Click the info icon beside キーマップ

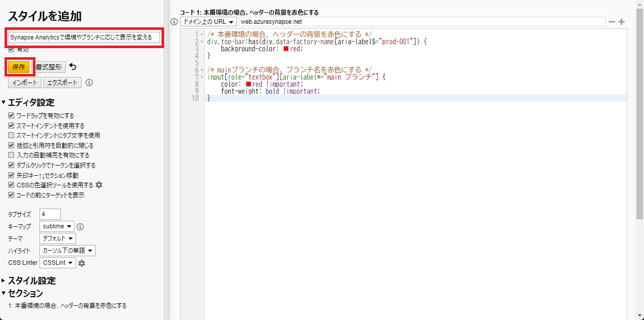click(80, 226)
